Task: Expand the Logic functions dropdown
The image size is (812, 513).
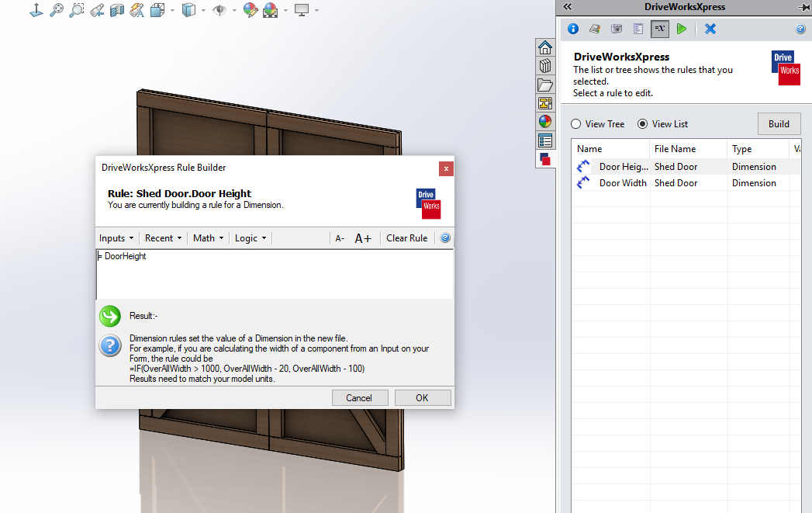Action: (x=251, y=238)
